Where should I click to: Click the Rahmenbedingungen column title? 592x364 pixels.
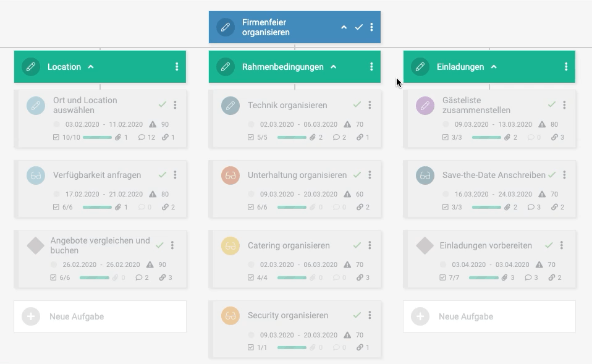[283, 67]
